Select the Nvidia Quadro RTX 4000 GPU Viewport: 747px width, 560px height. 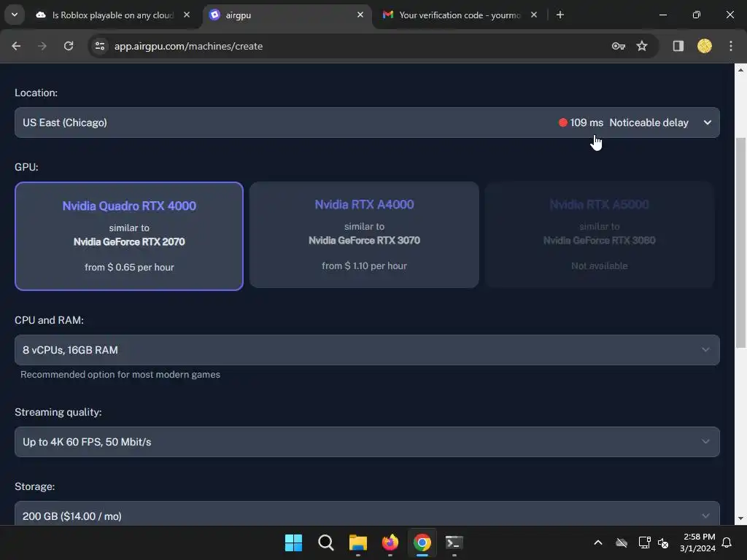[x=129, y=236]
